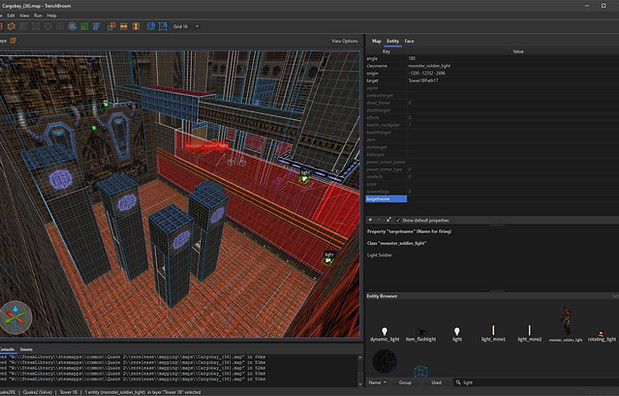Choose light_mine2 in Entity Browser
This screenshot has width=619, height=396.
(x=529, y=333)
